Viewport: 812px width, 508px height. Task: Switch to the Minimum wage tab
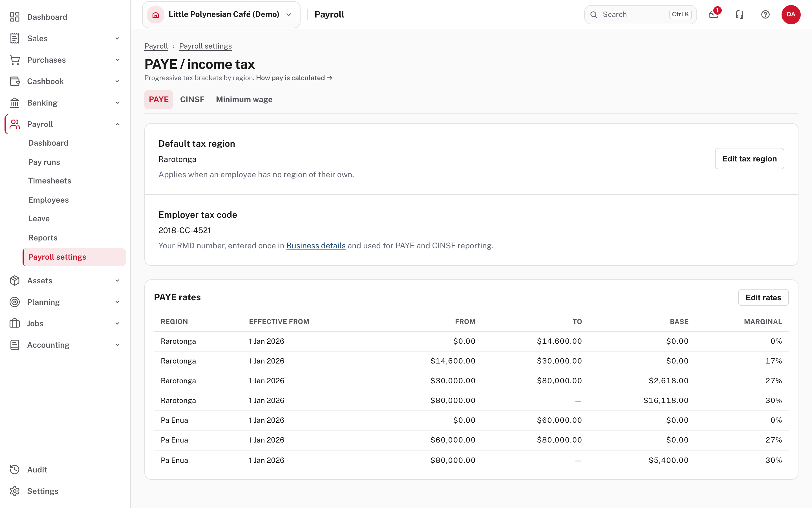244,99
